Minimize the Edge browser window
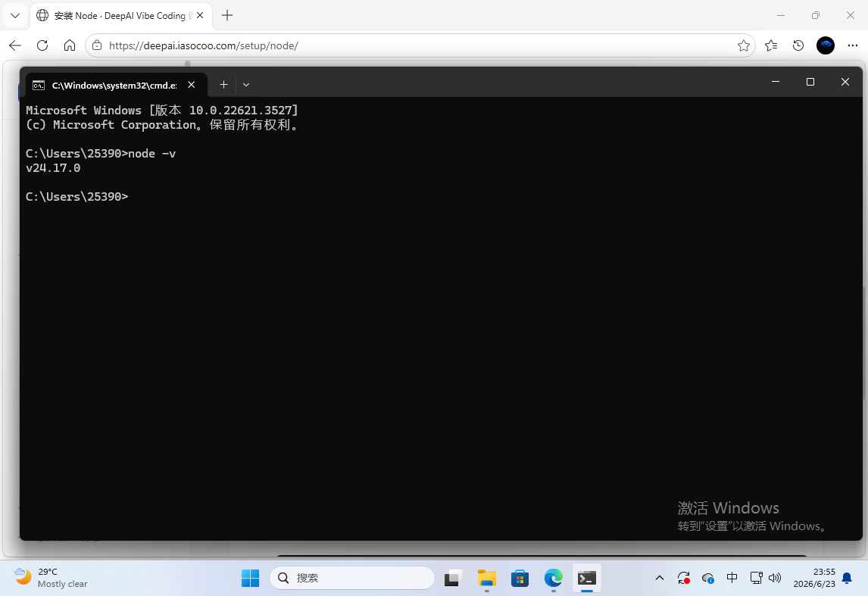Screen dimensions: 868x596 pyautogui.click(x=781, y=15)
